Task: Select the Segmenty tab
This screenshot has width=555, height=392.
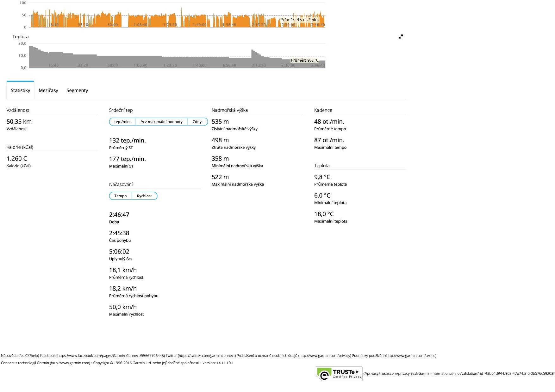Action: coord(77,90)
